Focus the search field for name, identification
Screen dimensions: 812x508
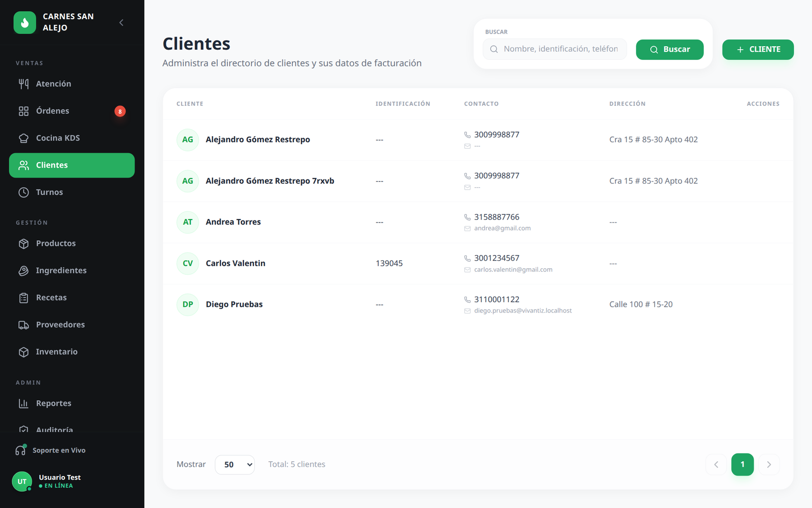(x=555, y=49)
